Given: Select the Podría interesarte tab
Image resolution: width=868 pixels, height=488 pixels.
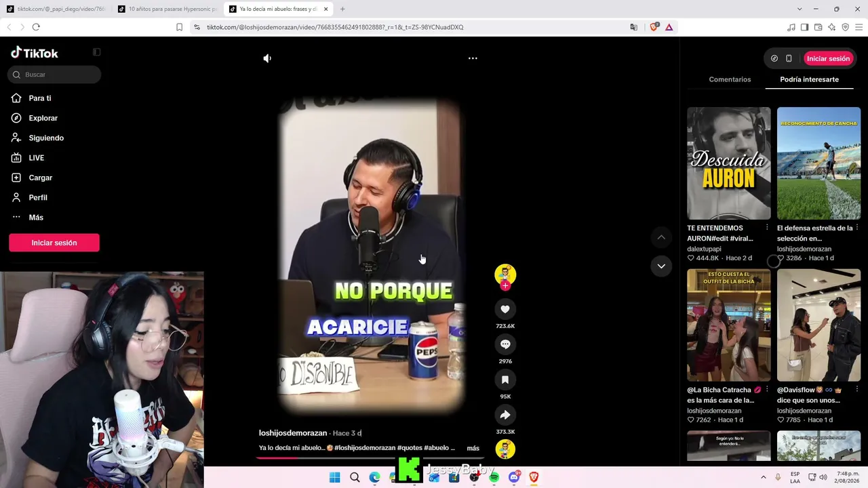Looking at the screenshot, I should point(809,79).
